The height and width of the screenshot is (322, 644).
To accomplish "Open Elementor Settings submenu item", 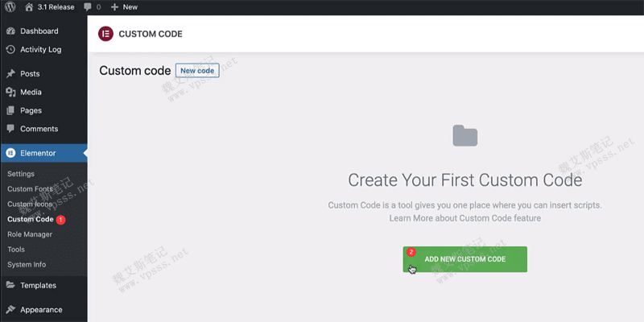I will pyautogui.click(x=21, y=174).
